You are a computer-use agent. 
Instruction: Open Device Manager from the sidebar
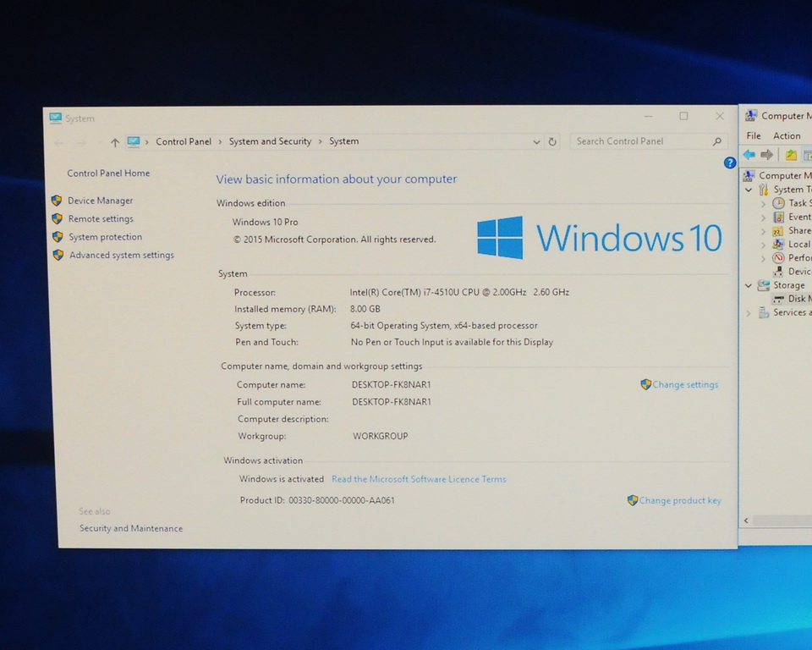(100, 201)
